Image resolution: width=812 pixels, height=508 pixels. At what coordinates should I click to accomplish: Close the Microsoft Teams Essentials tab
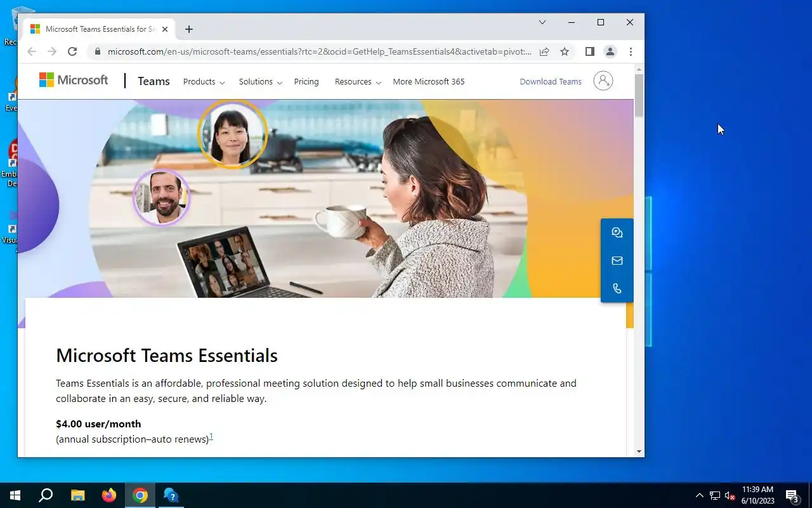tap(165, 29)
